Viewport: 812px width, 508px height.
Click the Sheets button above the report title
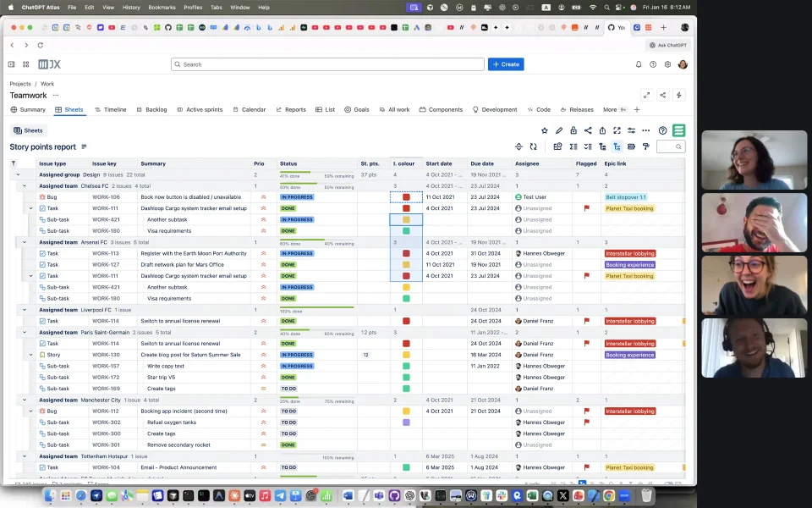click(x=29, y=130)
